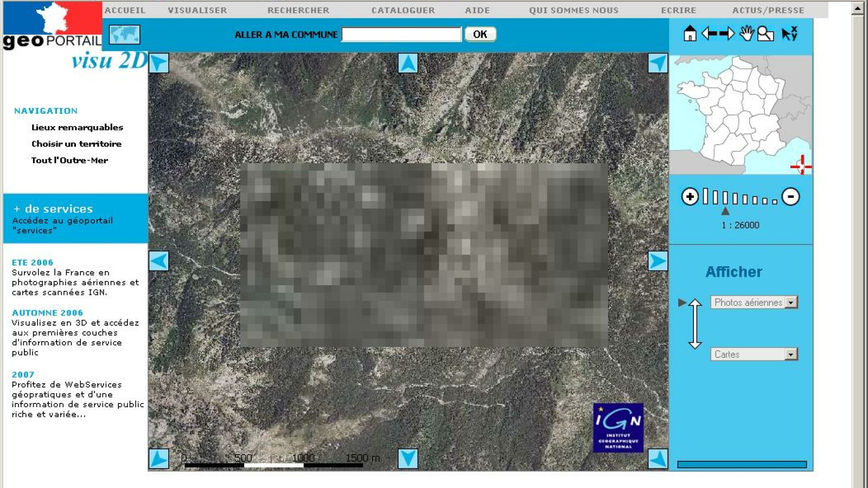Image resolution: width=868 pixels, height=488 pixels.
Task: Pan map east with right-edge arrow
Action: click(658, 261)
